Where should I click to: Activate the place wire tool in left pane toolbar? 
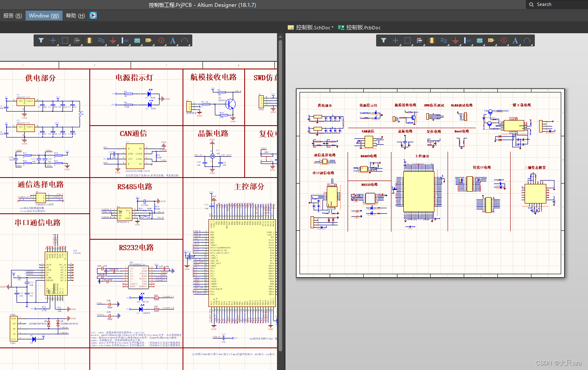[101, 40]
